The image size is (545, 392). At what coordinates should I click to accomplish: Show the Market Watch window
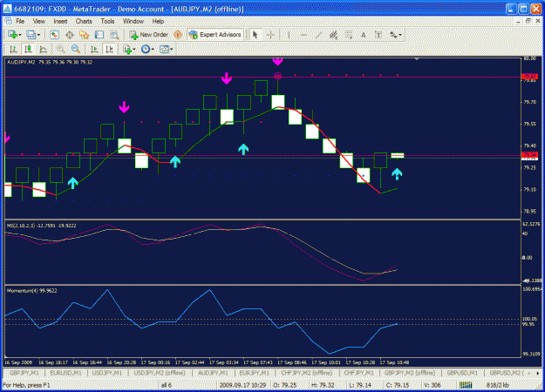point(54,35)
